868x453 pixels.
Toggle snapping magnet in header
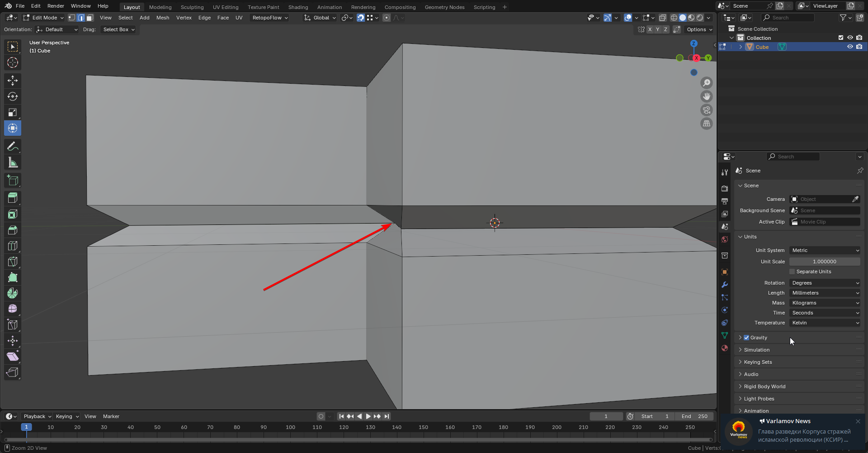tap(361, 18)
